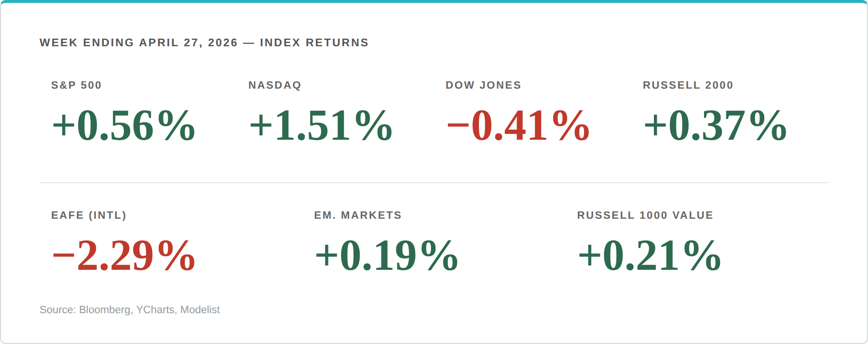Viewport: 868px width, 344px height.
Task: Select the Russell 1000 Value label
Action: [645, 215]
